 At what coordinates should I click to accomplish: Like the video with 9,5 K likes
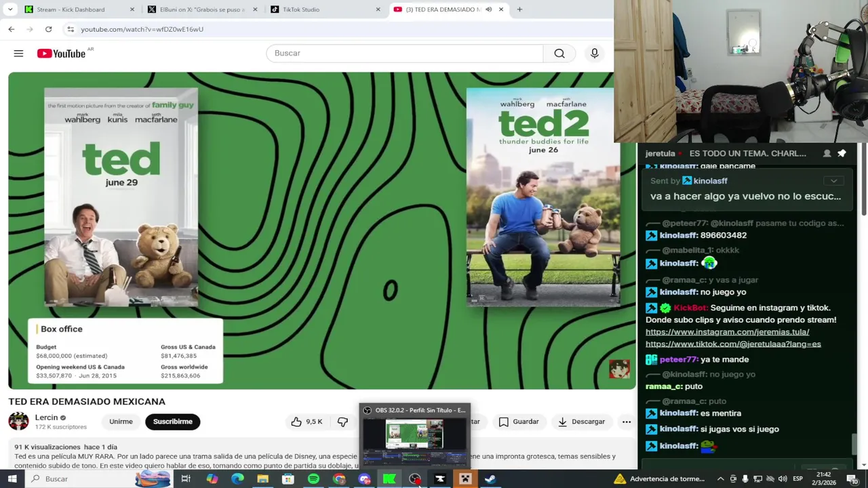coord(307,422)
